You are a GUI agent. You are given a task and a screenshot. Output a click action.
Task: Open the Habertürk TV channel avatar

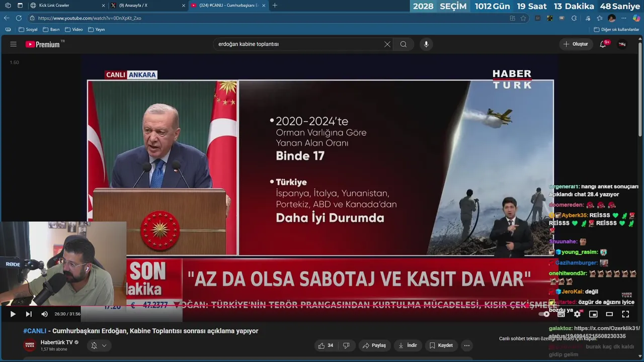pyautogui.click(x=30, y=345)
